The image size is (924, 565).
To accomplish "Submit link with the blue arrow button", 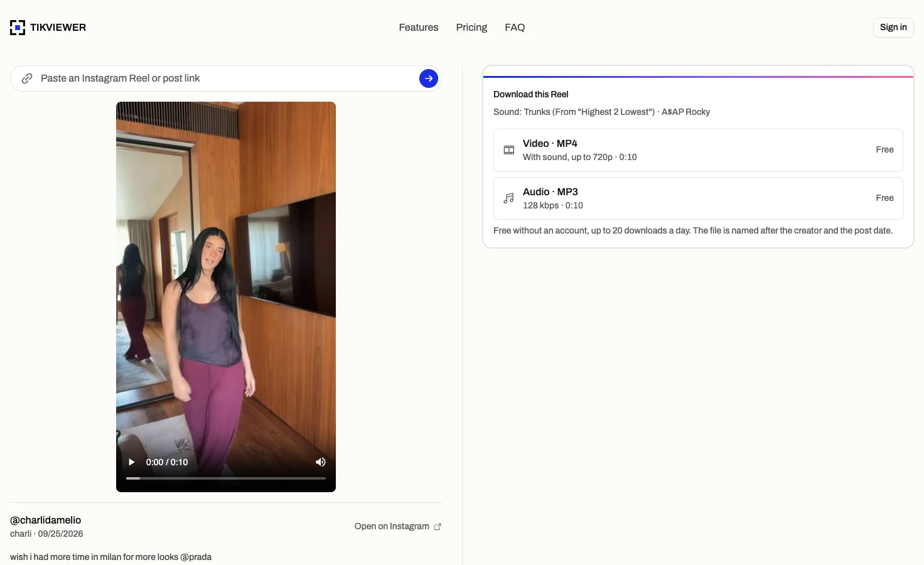I will click(429, 78).
